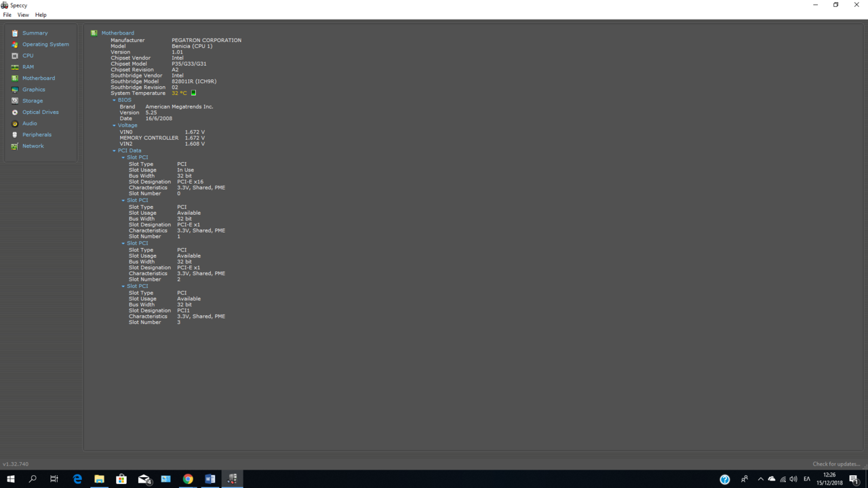Collapse the Slot PCI entry with Slot Number 1

click(123, 201)
